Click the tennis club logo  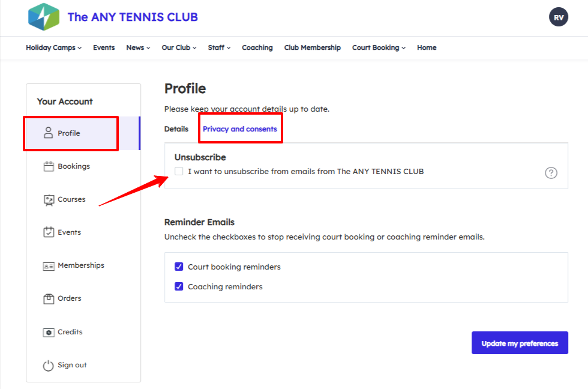coord(44,17)
